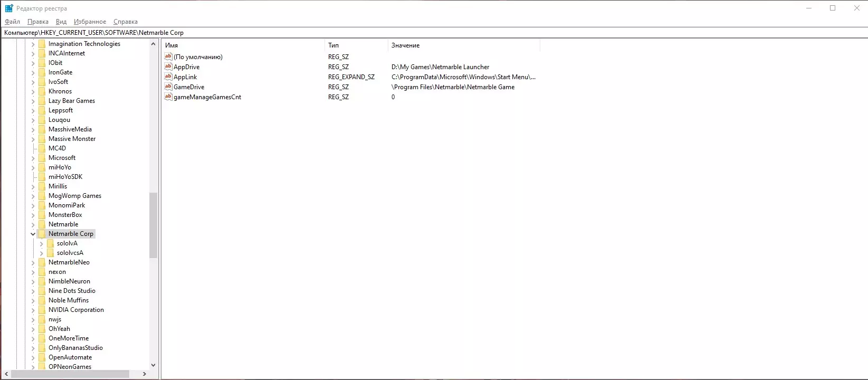Click the tree vertical scrollbar thumb

point(154,225)
